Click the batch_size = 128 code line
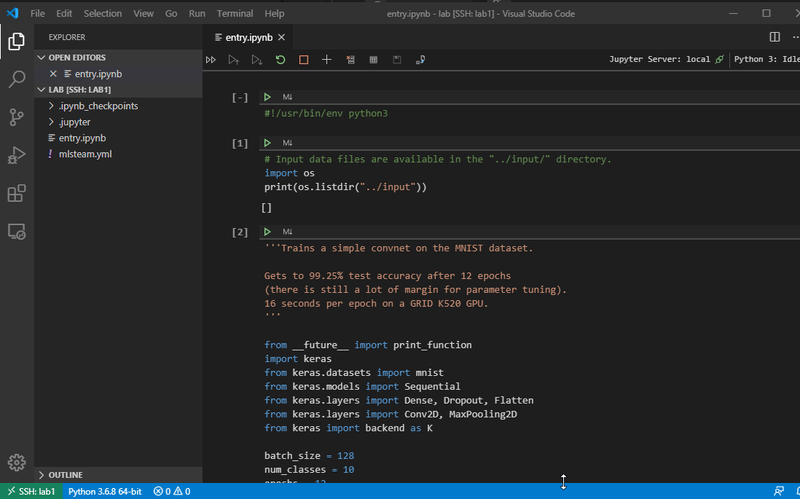This screenshot has width=800, height=499. (309, 456)
